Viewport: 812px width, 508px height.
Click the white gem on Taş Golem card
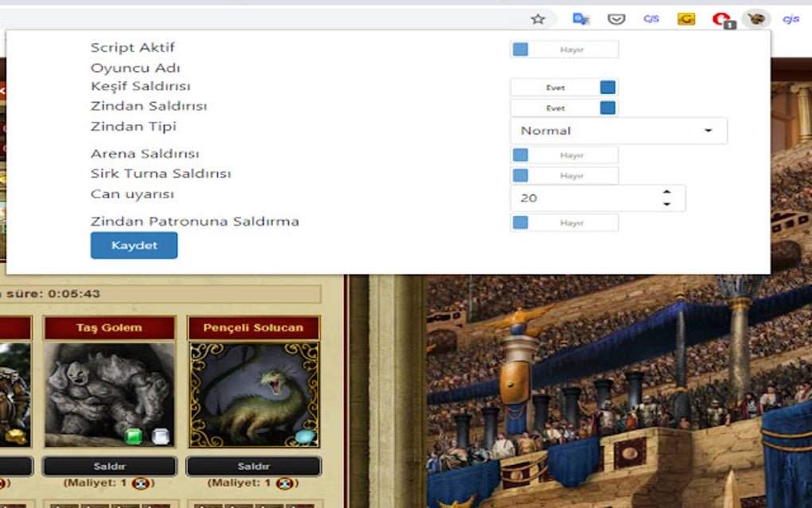(161, 436)
